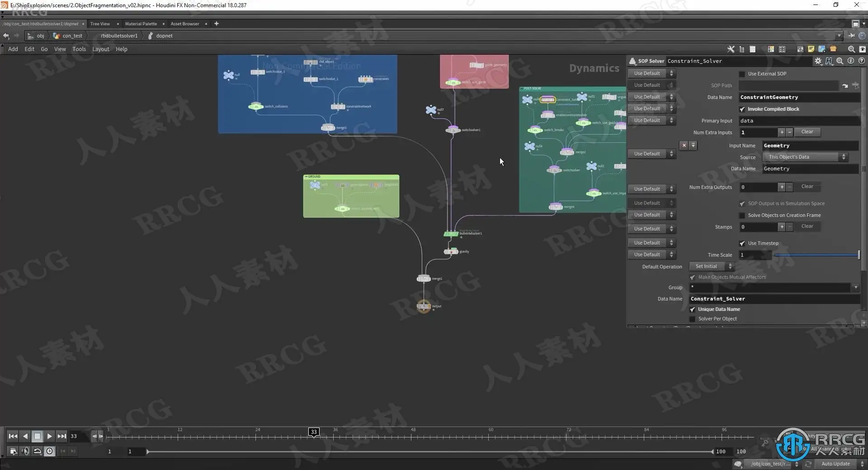Open the node help question mark icon
The image size is (868, 470).
click(x=862, y=61)
